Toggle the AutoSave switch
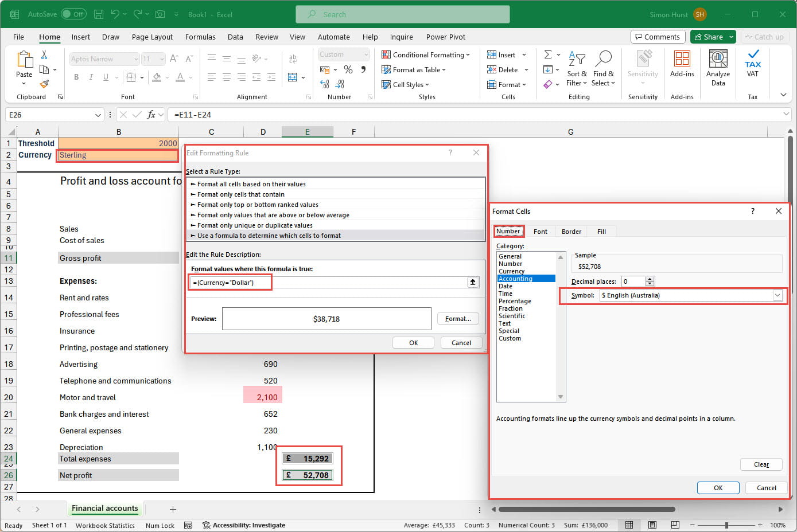 coord(73,14)
